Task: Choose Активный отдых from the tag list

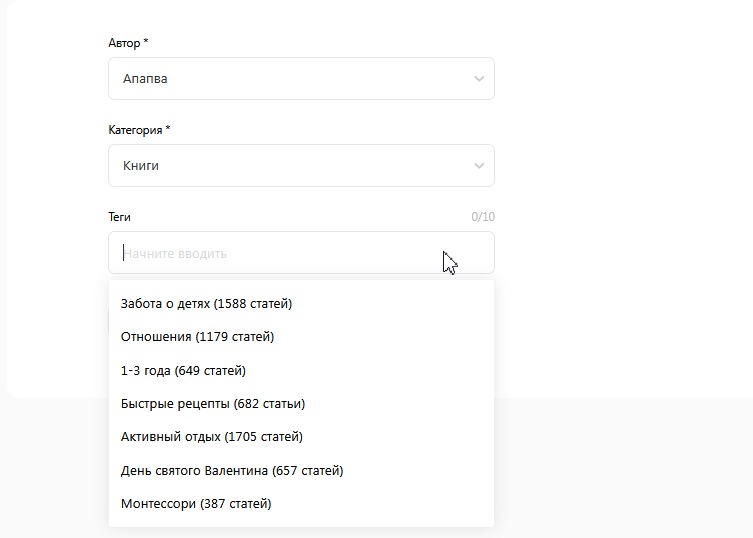Action: tap(302, 437)
